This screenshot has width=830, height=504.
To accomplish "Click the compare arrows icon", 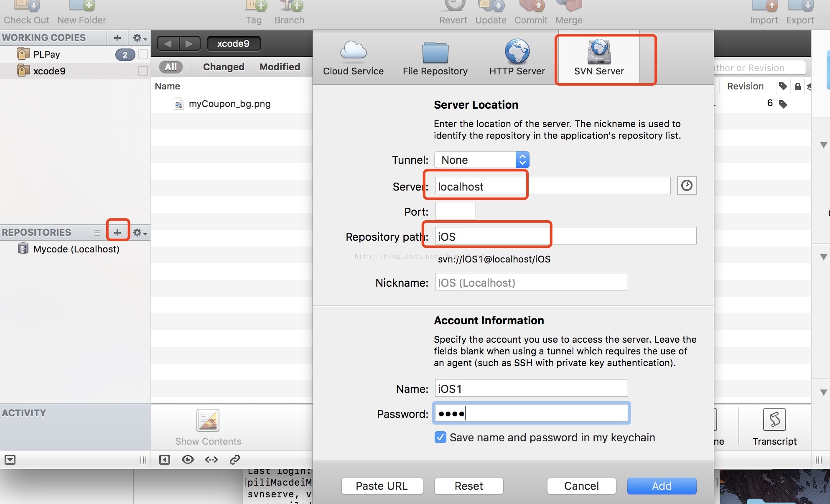I will point(211,460).
